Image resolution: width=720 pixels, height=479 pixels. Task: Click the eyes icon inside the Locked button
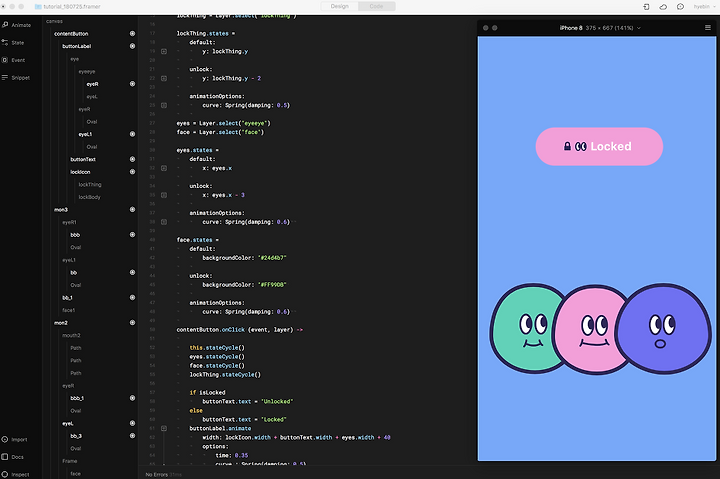[581, 147]
